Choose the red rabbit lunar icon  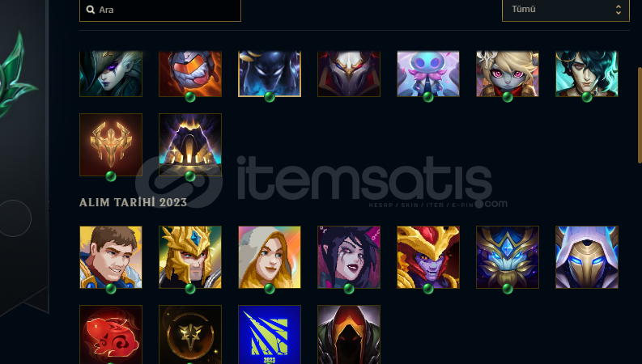(x=111, y=335)
